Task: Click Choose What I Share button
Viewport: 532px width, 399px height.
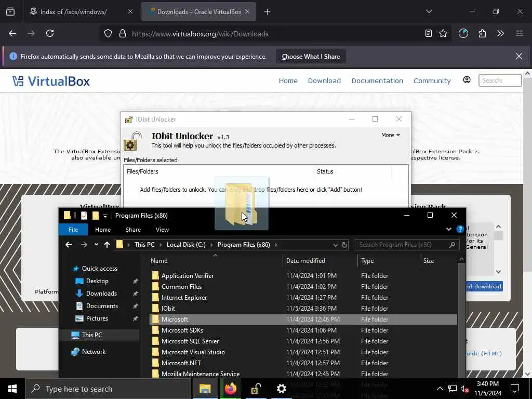Action: (x=311, y=57)
